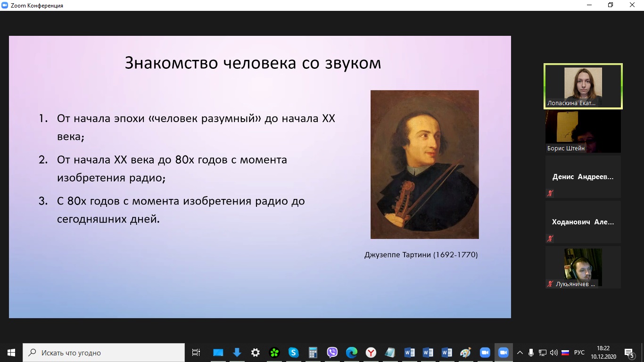
Task: Show hidden system tray icons
Action: click(x=520, y=353)
